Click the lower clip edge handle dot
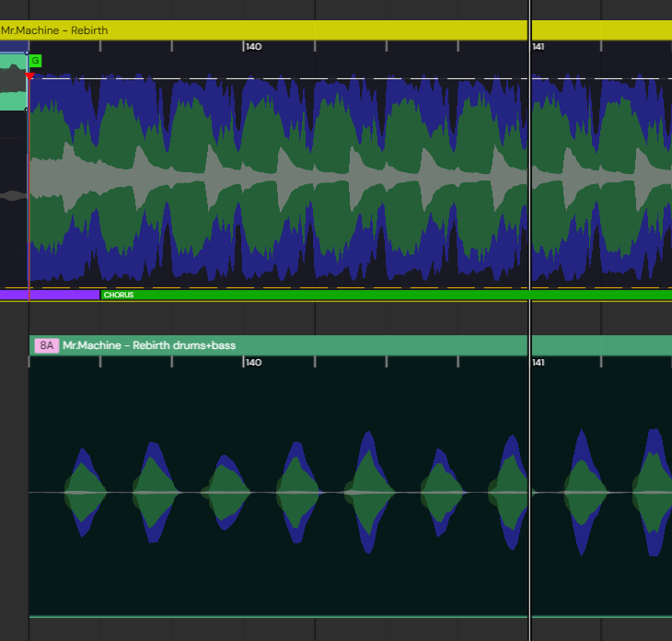The image size is (672, 641). coord(27,110)
